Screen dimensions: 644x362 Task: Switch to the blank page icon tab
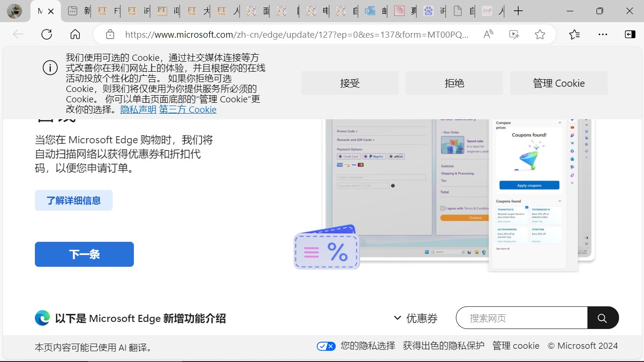463,11
